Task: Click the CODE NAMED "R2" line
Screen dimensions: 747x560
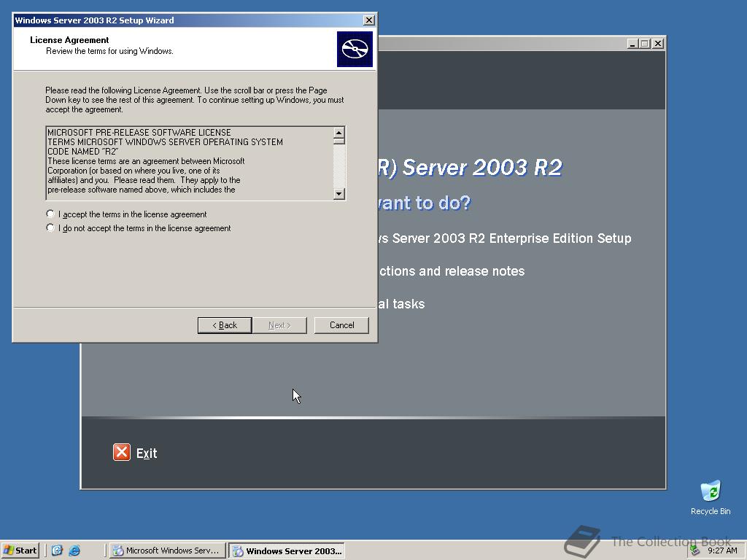Action: [83, 152]
